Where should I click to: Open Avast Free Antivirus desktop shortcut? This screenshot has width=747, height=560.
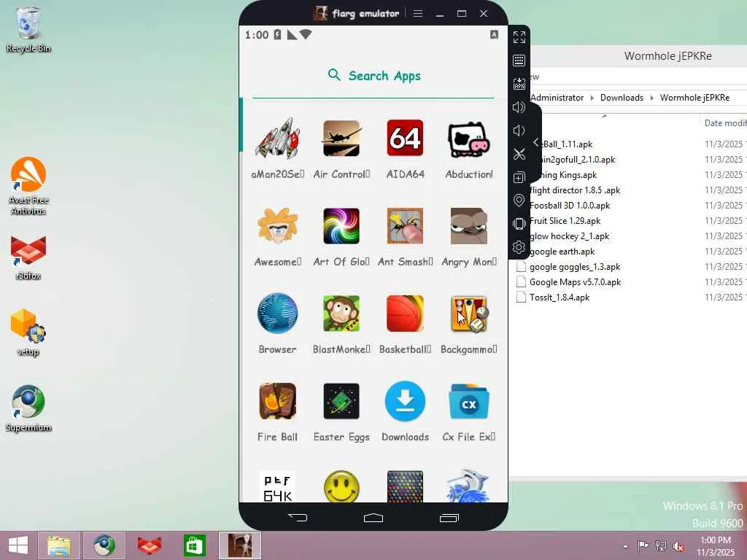28,186
